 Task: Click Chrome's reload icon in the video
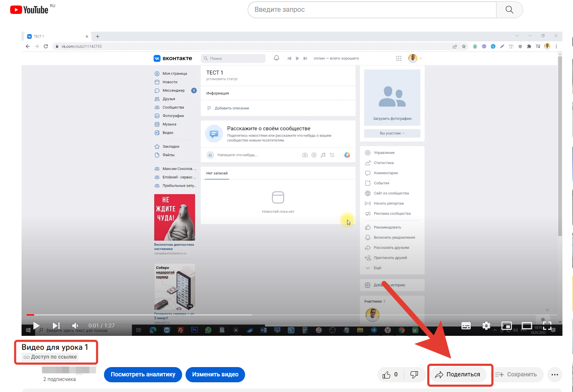pyautogui.click(x=46, y=46)
